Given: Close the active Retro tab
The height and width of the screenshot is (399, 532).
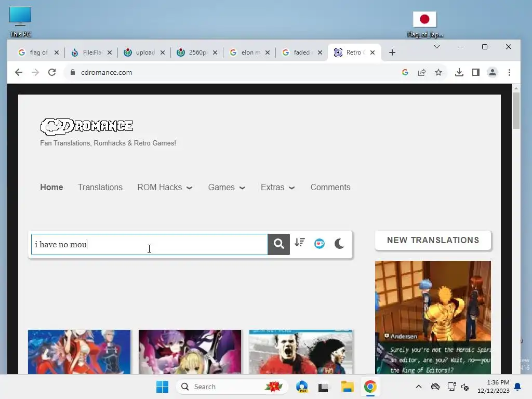Looking at the screenshot, I should tap(373, 52).
